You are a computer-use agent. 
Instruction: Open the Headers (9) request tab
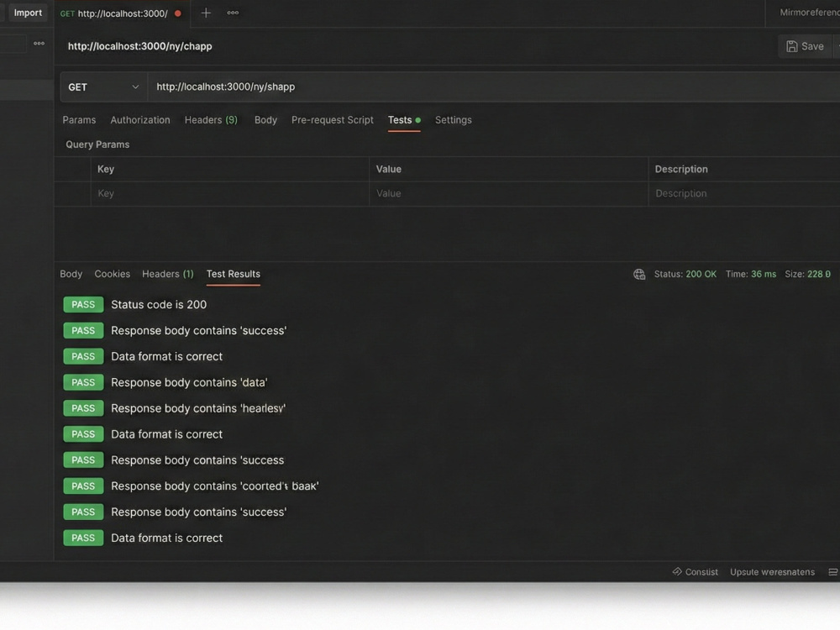coord(211,120)
